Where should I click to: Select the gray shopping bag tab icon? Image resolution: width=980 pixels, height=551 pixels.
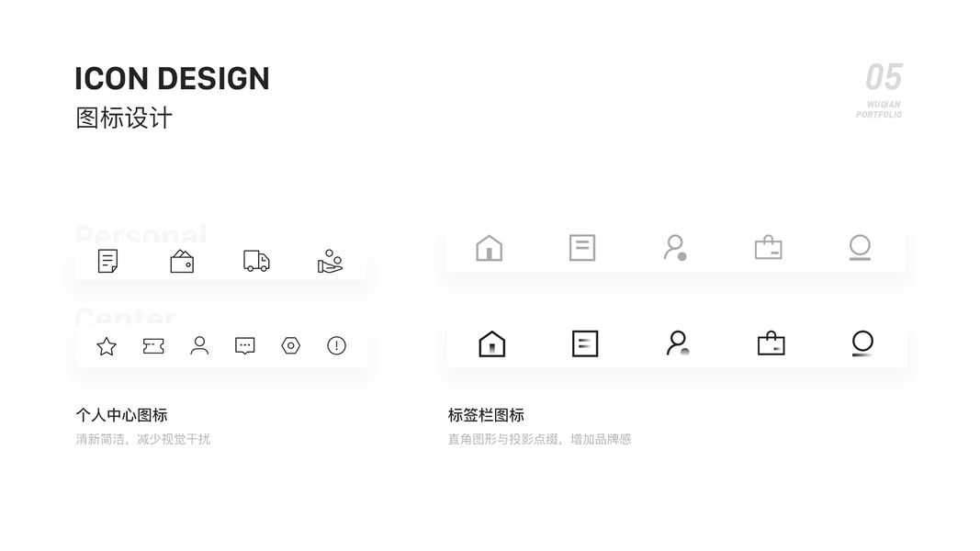pos(768,247)
